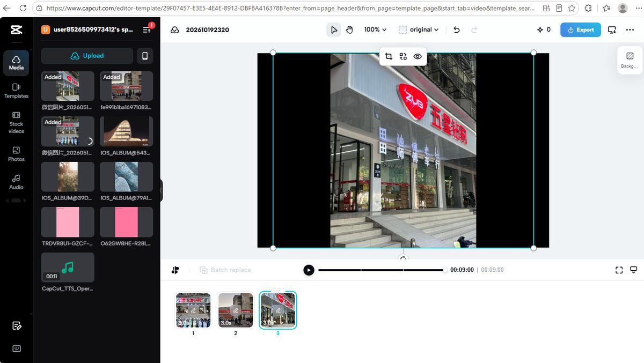
Task: Select the IOS_ALBUM@79A1 media thumbnail
Action: tap(126, 177)
